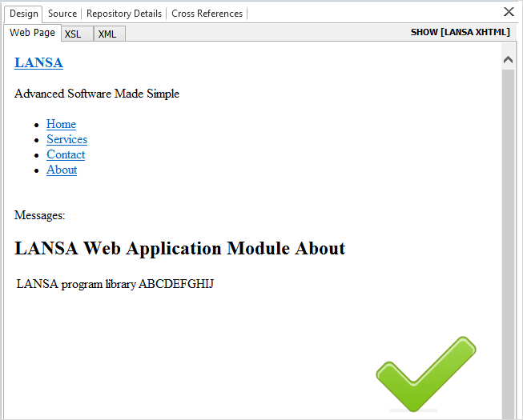Viewport: 523px width, 420px height.
Task: Switch to the XSL sub-tab
Action: coord(77,34)
